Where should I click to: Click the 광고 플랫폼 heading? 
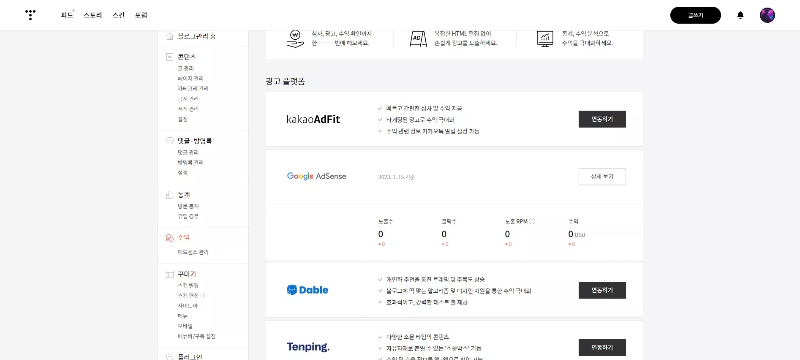[x=285, y=82]
